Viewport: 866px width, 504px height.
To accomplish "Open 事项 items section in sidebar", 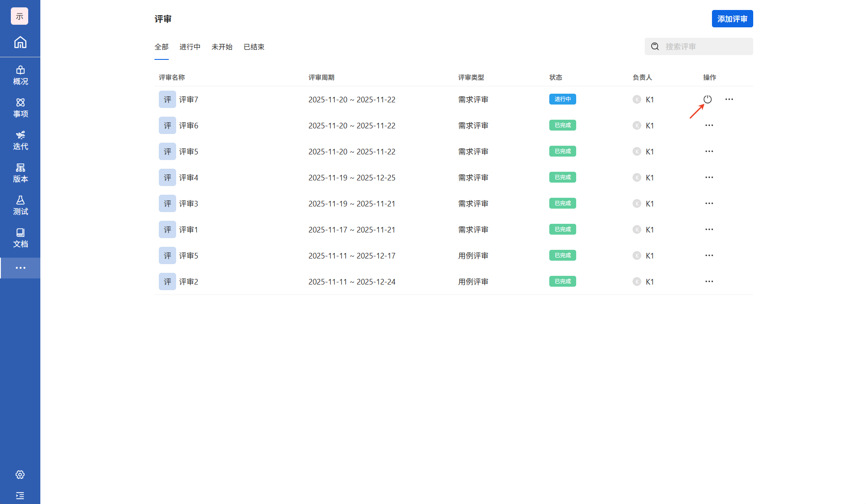I will pos(20,108).
